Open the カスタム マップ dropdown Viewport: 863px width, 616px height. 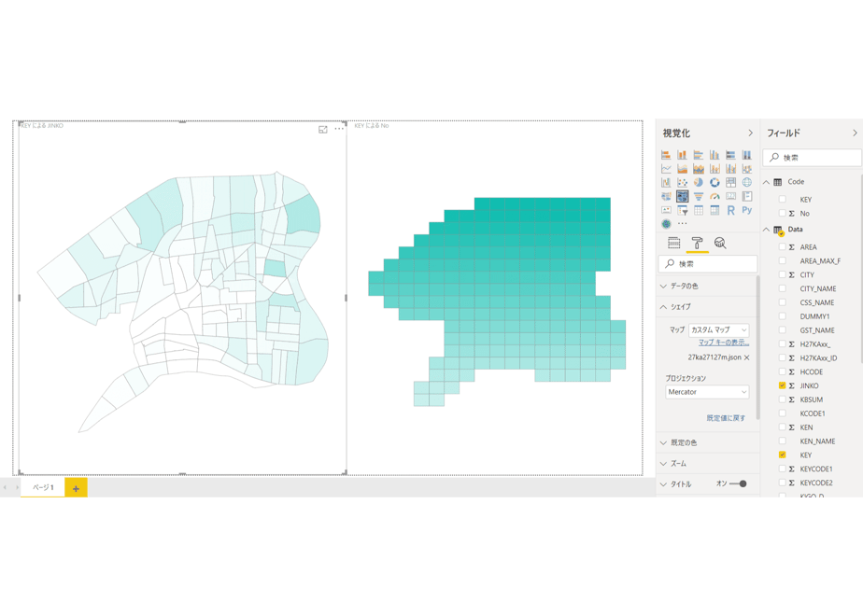[719, 330]
